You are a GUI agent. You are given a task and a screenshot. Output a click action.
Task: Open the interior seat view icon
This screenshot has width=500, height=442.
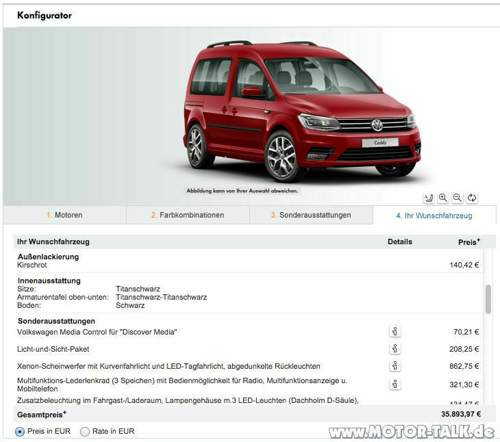point(428,198)
